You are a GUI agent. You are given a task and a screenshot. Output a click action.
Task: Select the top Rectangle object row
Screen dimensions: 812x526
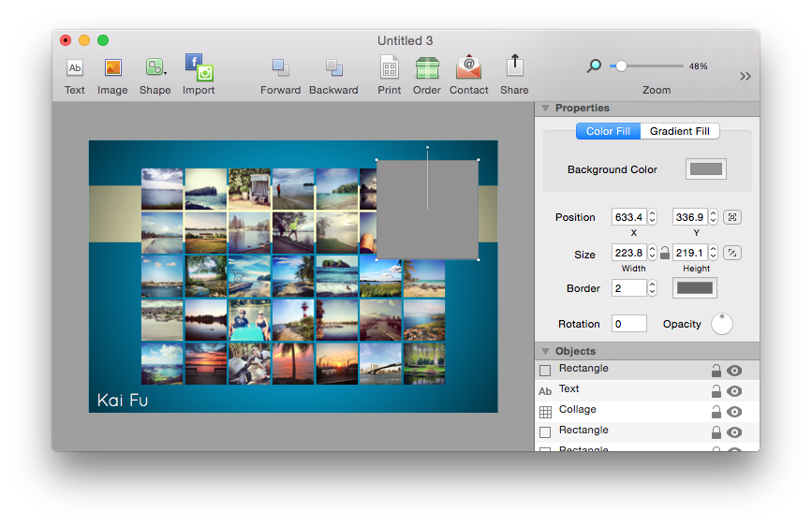tap(647, 371)
